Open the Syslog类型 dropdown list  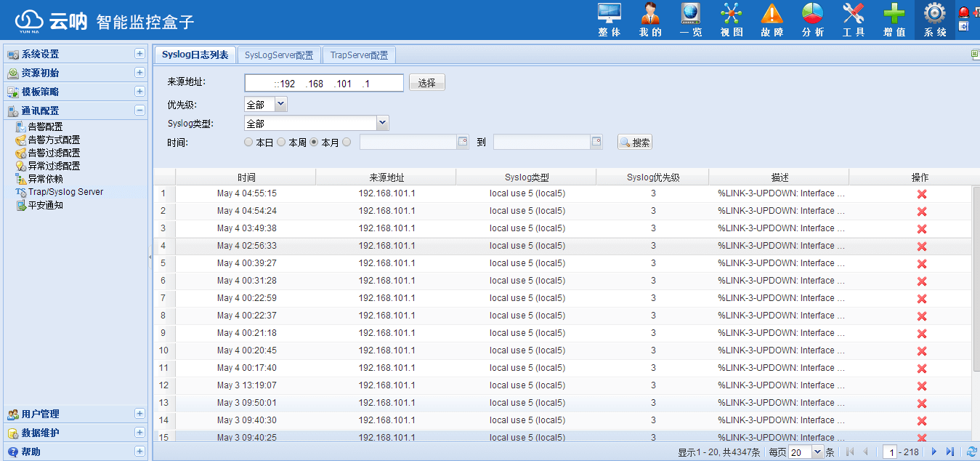pyautogui.click(x=383, y=124)
